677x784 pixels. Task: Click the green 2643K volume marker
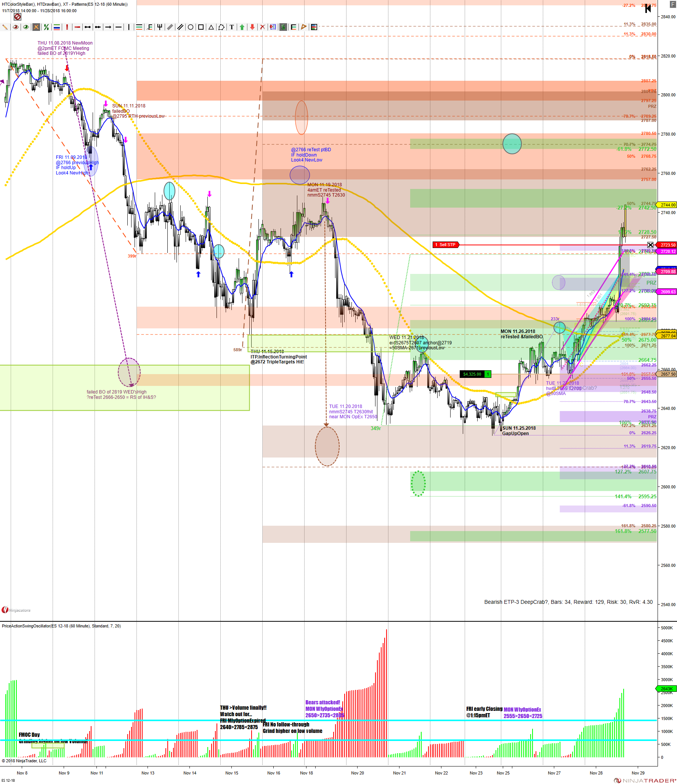[666, 689]
